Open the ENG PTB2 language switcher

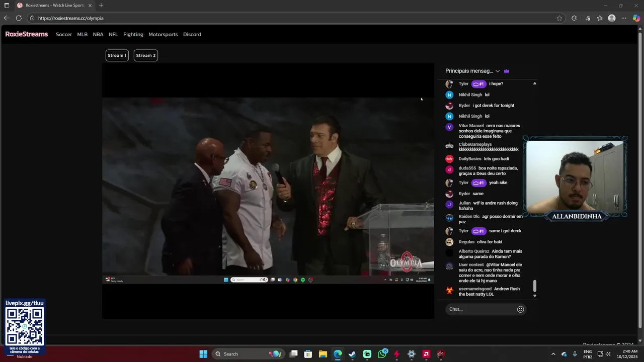pos(588,354)
